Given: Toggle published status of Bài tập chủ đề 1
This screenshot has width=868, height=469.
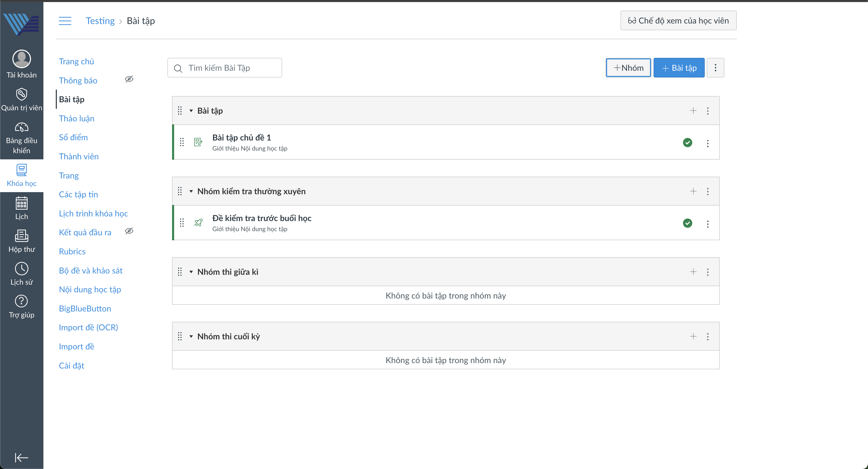Looking at the screenshot, I should [687, 143].
